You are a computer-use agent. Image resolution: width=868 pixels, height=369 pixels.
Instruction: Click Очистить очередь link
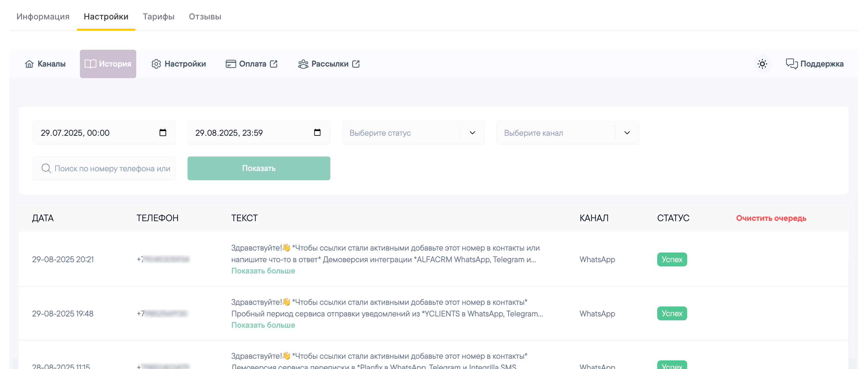coord(771,218)
